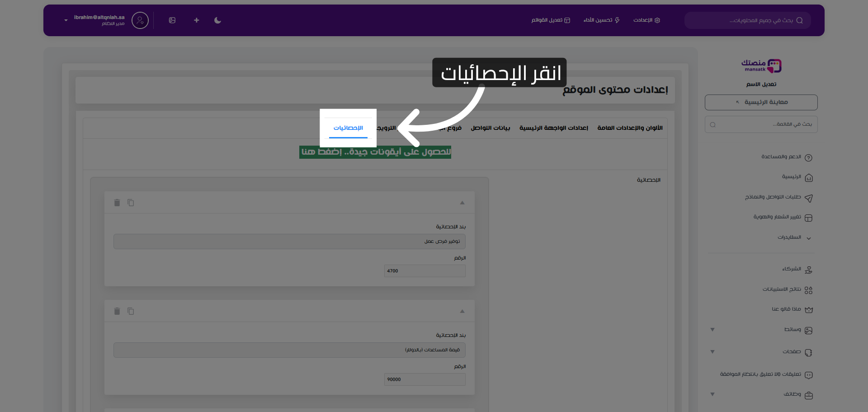868x412 pixels.
Task: Expand the صفحات section in sidebar
Action: point(712,351)
